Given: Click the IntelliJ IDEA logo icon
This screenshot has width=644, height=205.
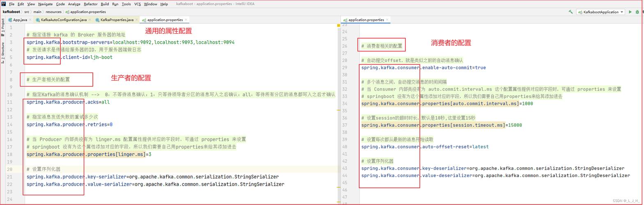Looking at the screenshot, I should coord(3,4).
